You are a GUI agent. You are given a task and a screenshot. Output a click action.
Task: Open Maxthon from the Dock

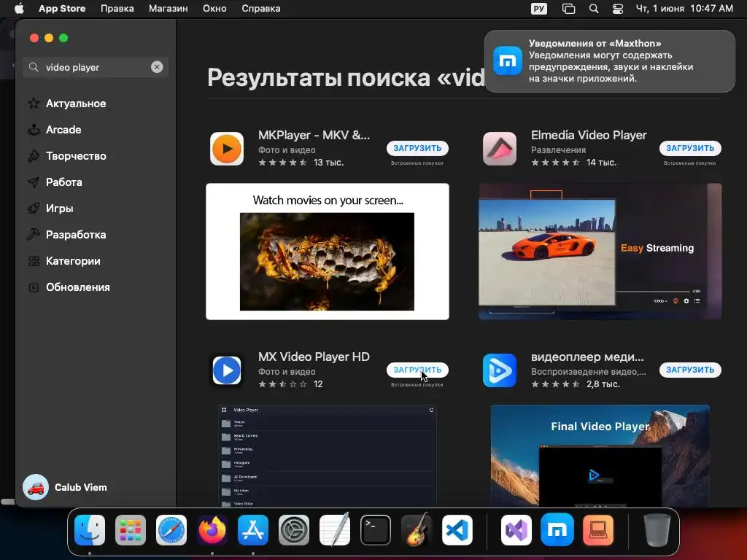557,530
